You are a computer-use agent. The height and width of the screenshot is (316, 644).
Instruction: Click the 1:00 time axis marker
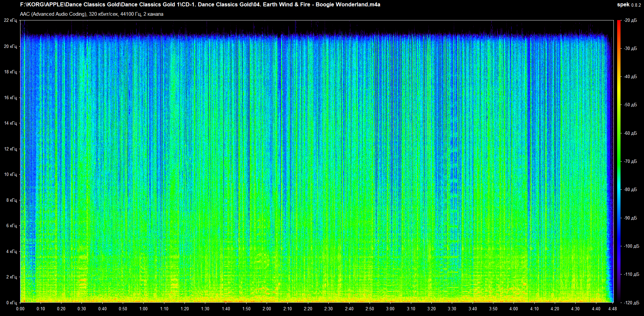point(144,309)
